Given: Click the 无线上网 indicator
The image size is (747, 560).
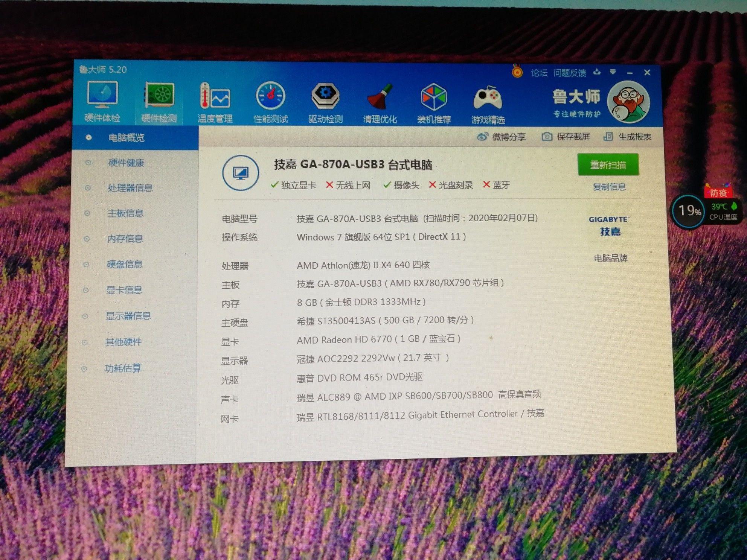Looking at the screenshot, I should 348,185.
